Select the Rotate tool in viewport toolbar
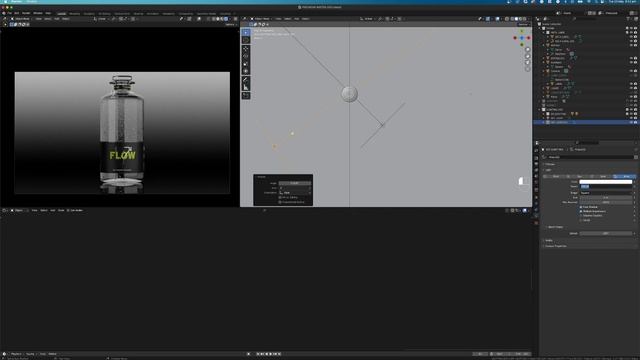This screenshot has width=640, height=360. coord(246,56)
